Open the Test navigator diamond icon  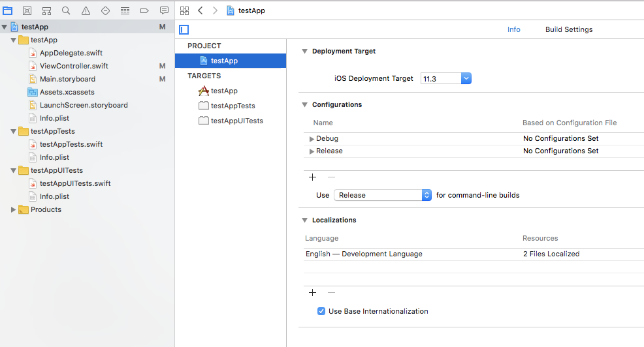(105, 10)
